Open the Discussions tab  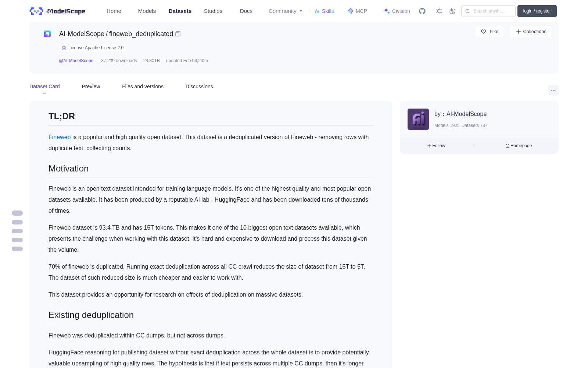(x=199, y=86)
